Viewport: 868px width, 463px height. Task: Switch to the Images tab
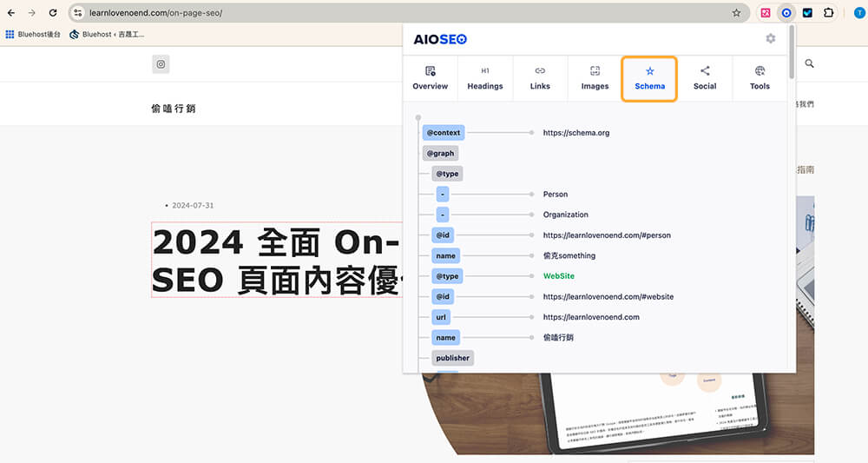point(595,79)
